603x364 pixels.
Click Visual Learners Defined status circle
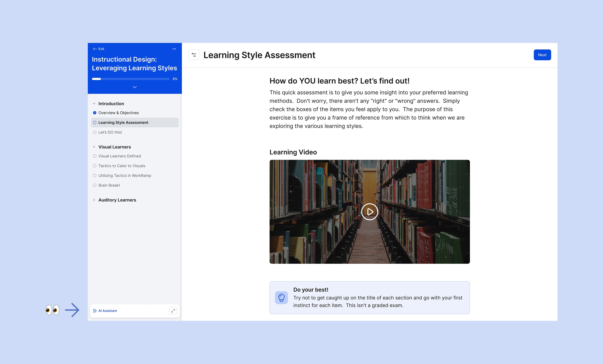(x=95, y=156)
